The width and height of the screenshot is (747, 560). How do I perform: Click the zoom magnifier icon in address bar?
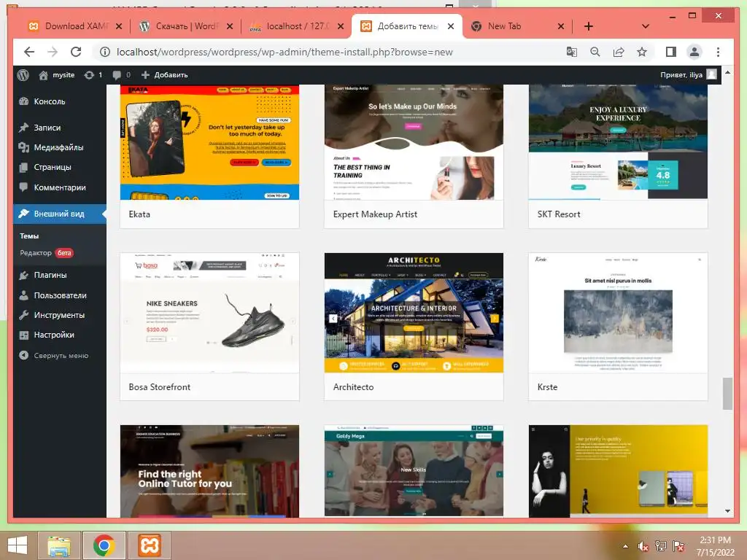(x=595, y=52)
